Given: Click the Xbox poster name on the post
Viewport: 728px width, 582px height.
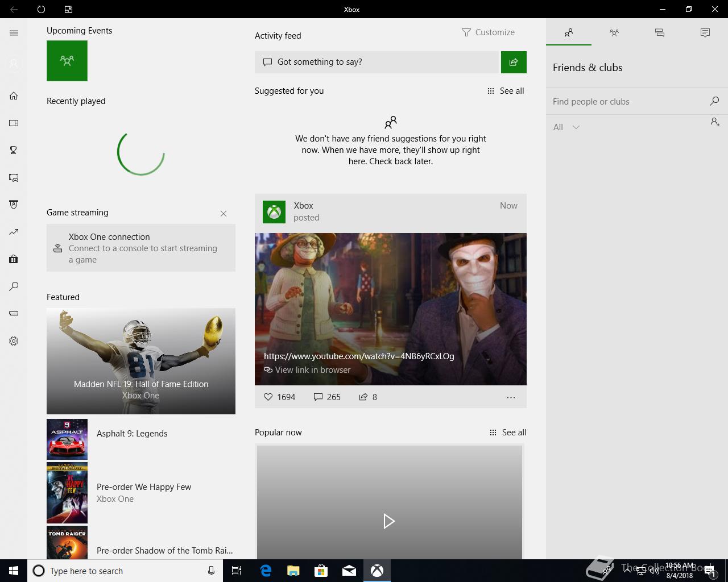Looking at the screenshot, I should [x=303, y=206].
